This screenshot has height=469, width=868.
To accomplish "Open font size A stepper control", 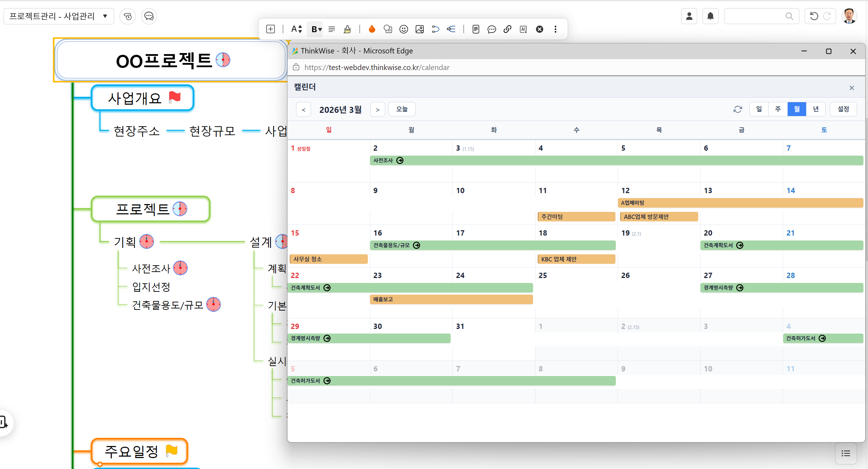I will 296,29.
